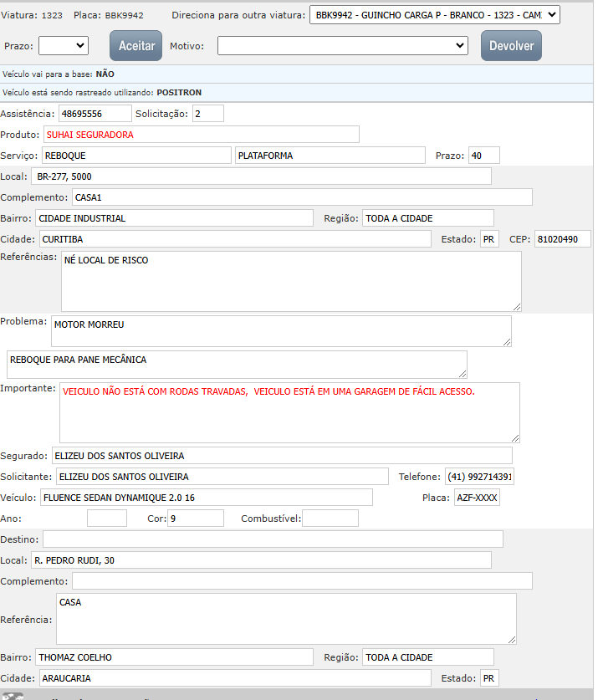The width and height of the screenshot is (598, 700).
Task: Click the origin Local field BR-277, 5000
Action: 261,176
